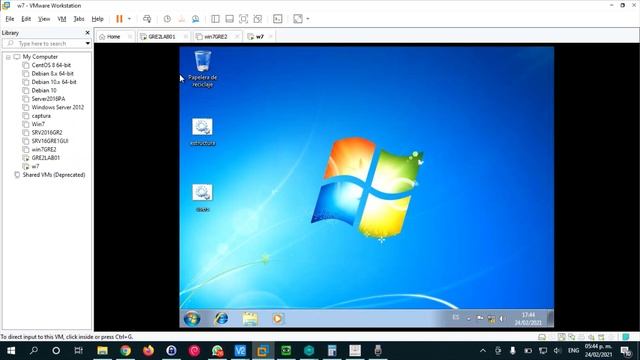
Task: Click the hard disk device icon in VMware status bar
Action: tap(542, 337)
